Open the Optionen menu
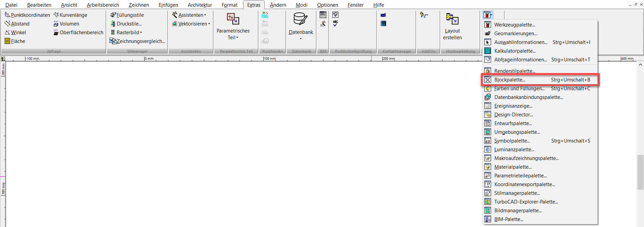644x227 pixels. [328, 5]
